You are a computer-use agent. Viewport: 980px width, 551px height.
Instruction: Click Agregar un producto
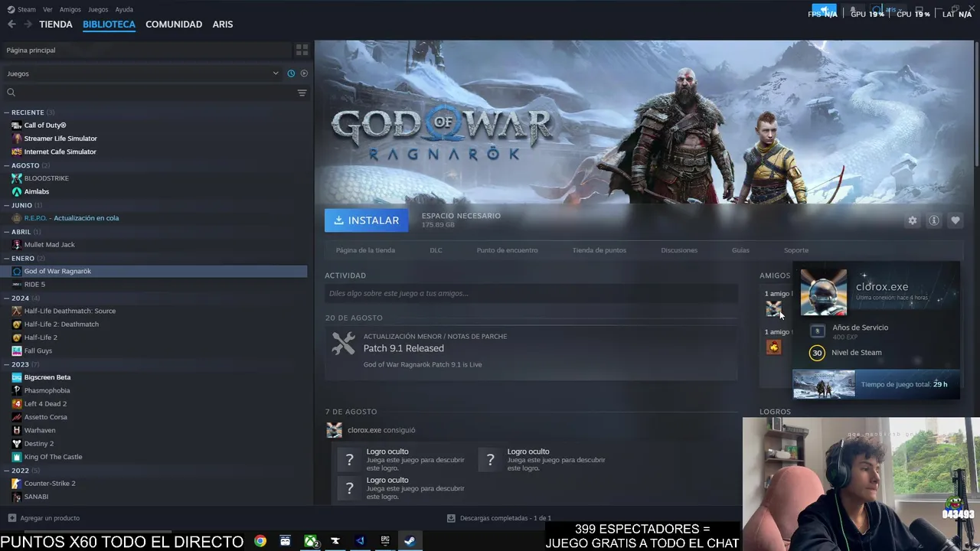(50, 518)
